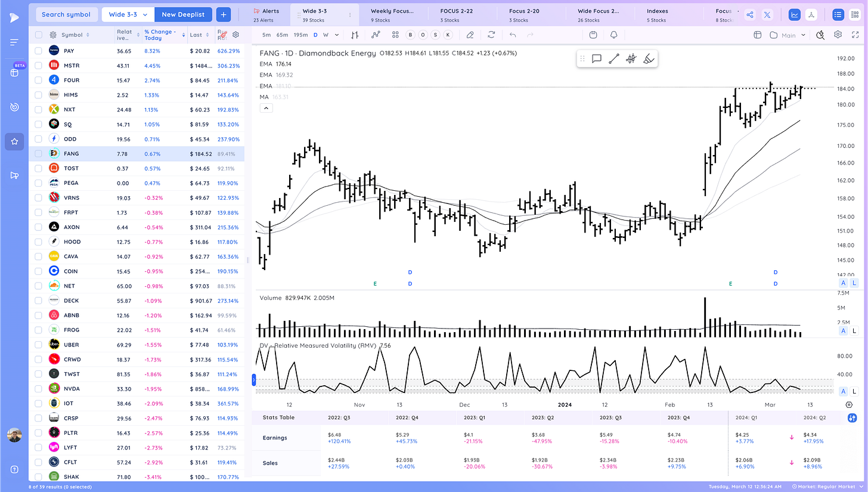The width and height of the screenshot is (868, 492).
Task: Redo chart action
Action: tap(530, 35)
